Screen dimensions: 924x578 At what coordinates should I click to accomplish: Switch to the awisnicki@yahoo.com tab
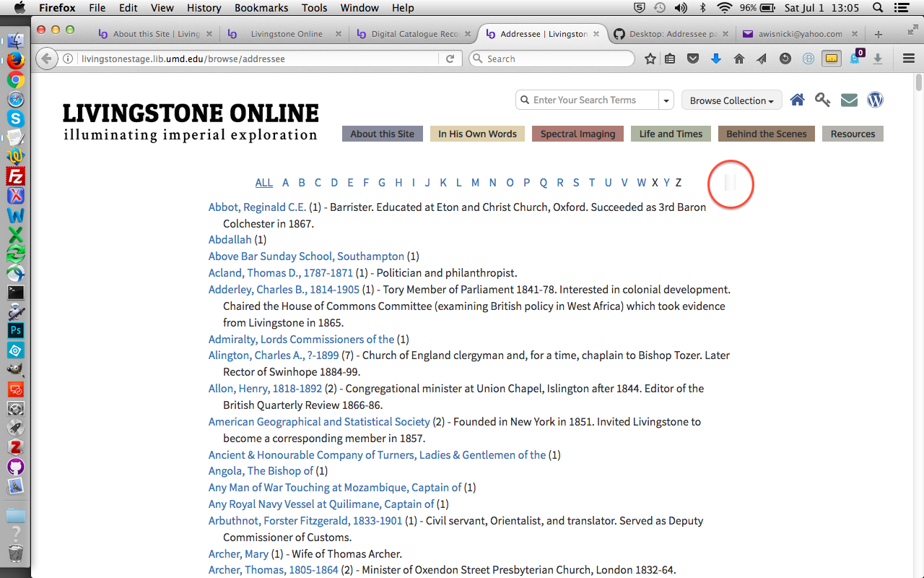(x=800, y=34)
